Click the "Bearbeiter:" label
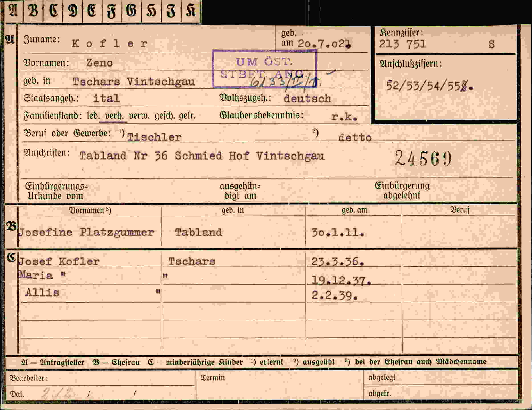Image resolution: width=532 pixels, height=410 pixels. coord(29,378)
